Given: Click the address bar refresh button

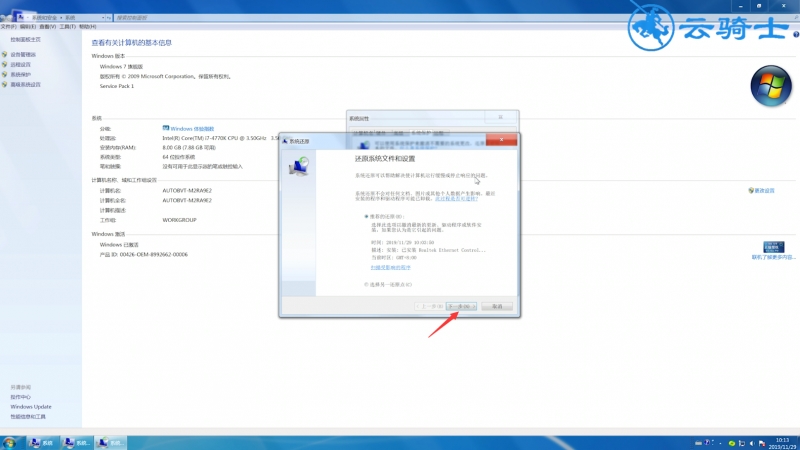Looking at the screenshot, I should tap(109, 17).
